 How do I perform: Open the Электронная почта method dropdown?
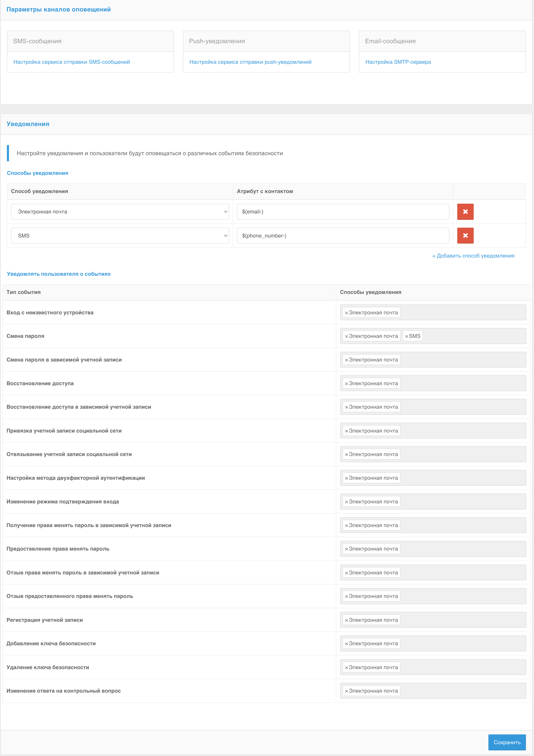(x=120, y=212)
